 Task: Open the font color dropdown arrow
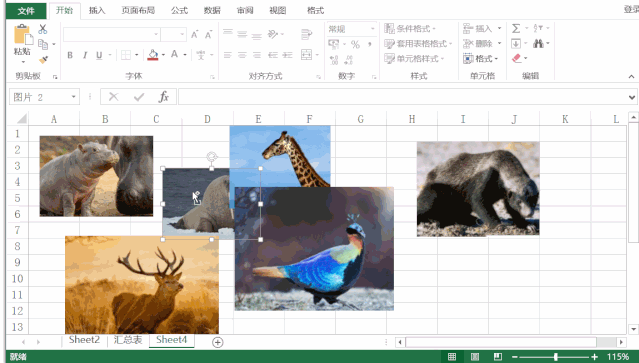pyautogui.click(x=185, y=55)
